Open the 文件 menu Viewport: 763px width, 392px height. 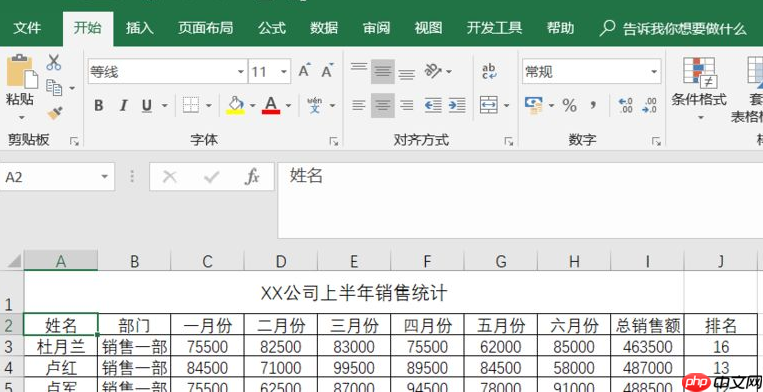click(x=27, y=28)
